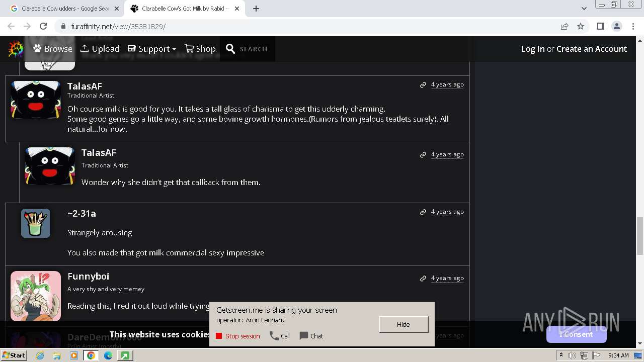The height and width of the screenshot is (362, 644).
Task: Copy permalink icon for ~2-31a comment
Action: click(x=423, y=212)
